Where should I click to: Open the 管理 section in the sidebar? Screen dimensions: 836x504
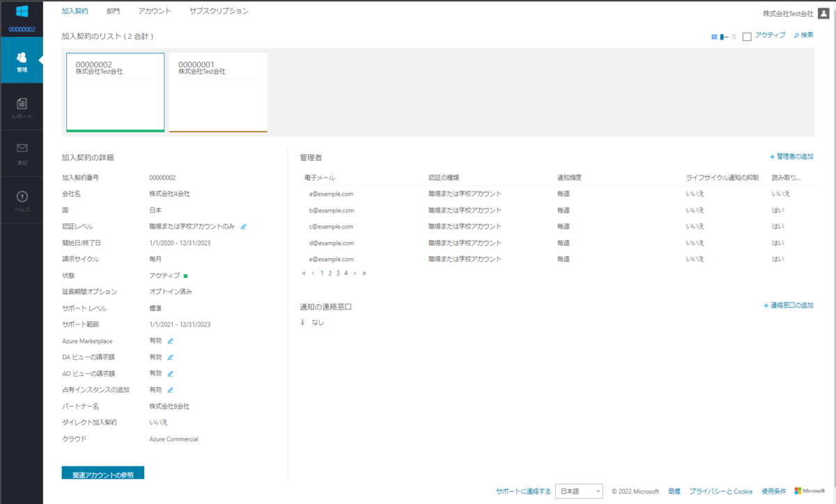[x=22, y=60]
